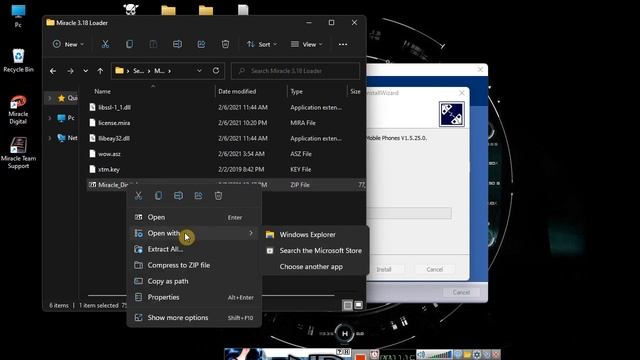
Task: Click the Rename icon in Explorer toolbar
Action: 177,44
